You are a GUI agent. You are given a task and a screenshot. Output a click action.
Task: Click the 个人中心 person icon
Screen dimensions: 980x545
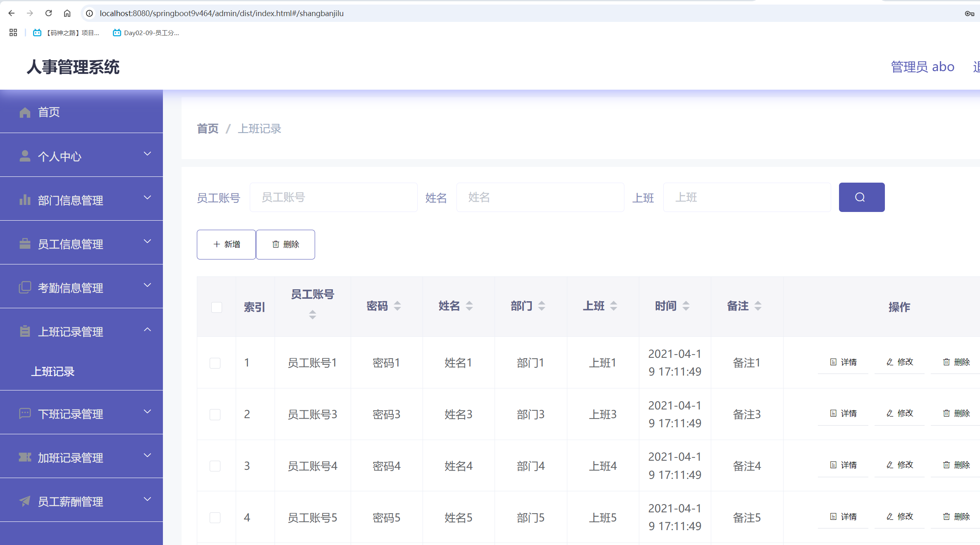point(24,156)
